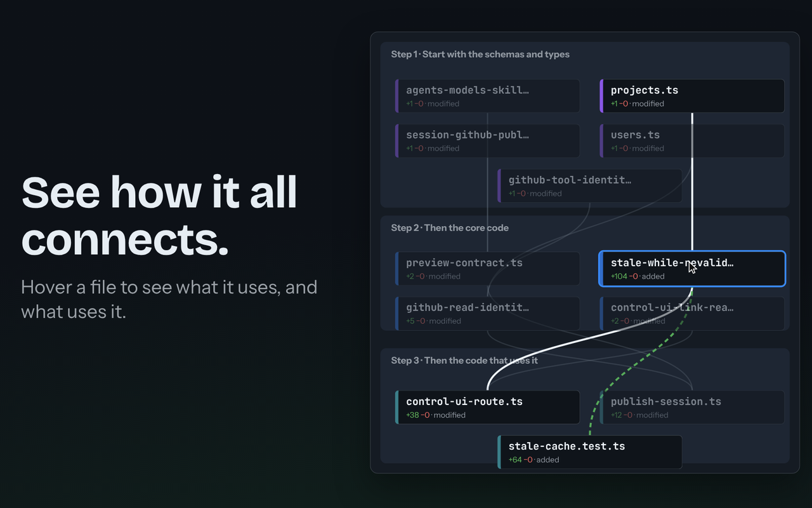This screenshot has width=812, height=508.
Task: Click the '+38 -0 · modified' stats text
Action: [x=436, y=415]
